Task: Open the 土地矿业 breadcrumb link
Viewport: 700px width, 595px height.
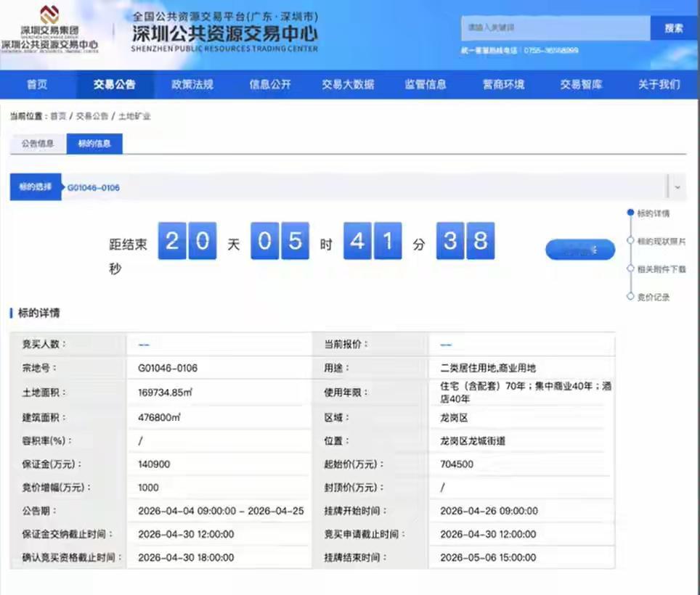Action: (x=134, y=115)
